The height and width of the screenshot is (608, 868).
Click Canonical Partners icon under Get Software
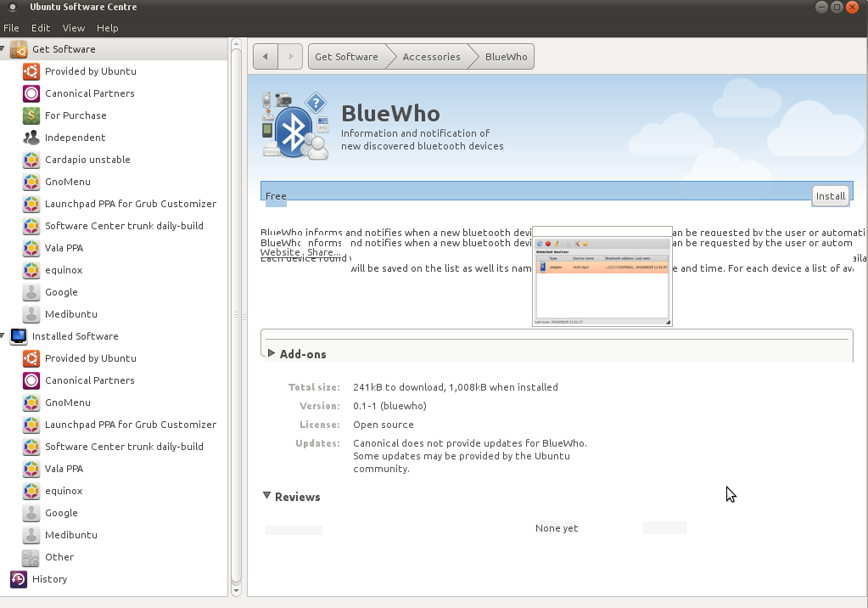(x=31, y=93)
